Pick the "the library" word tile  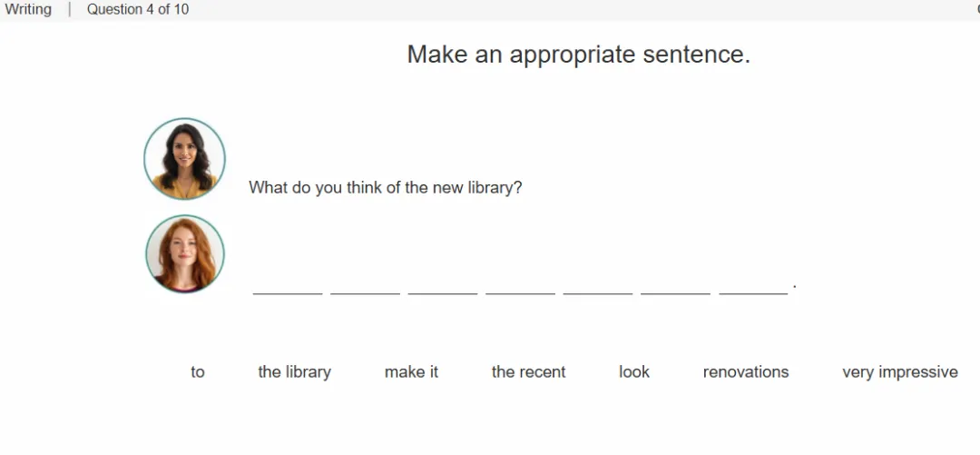pos(294,371)
